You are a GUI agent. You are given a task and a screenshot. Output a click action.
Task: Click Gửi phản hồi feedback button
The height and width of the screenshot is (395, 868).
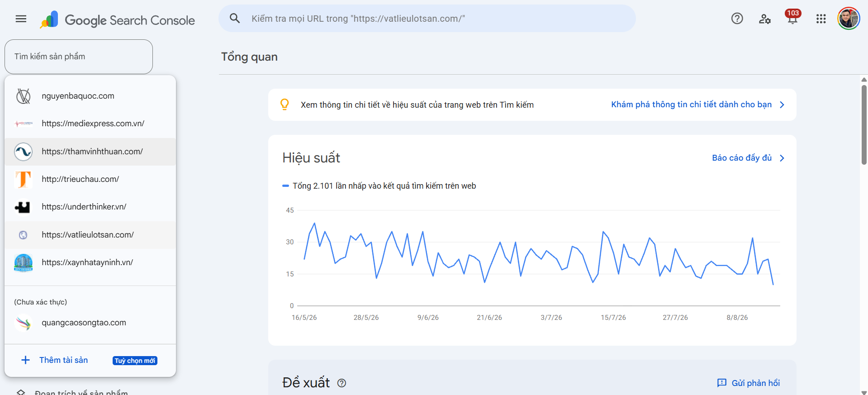pyautogui.click(x=749, y=383)
